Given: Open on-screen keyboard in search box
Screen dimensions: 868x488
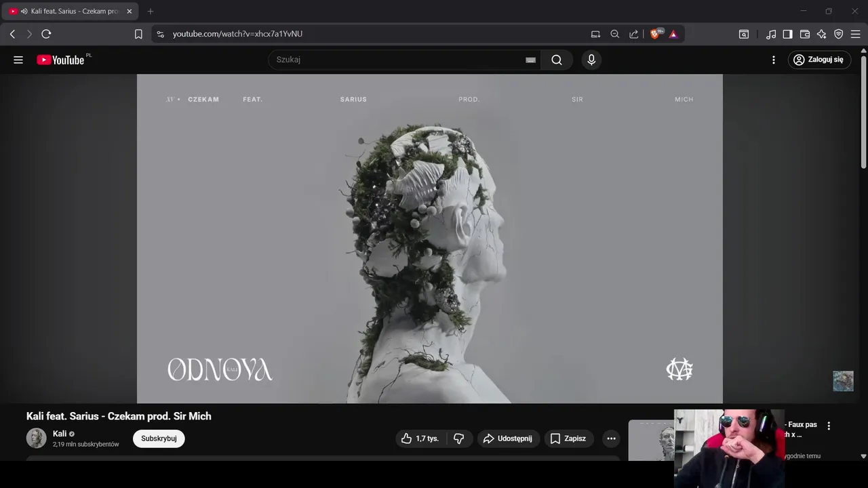Looking at the screenshot, I should coord(530,60).
